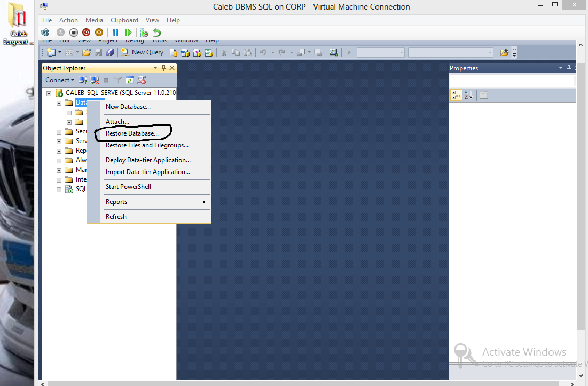Expand the Replication folder node
The width and height of the screenshot is (588, 386).
59,151
